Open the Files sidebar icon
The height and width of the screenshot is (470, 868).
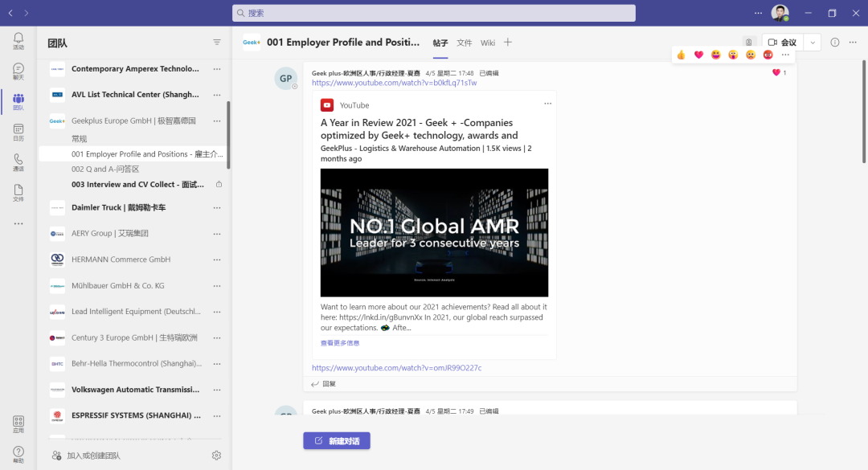pos(18,193)
